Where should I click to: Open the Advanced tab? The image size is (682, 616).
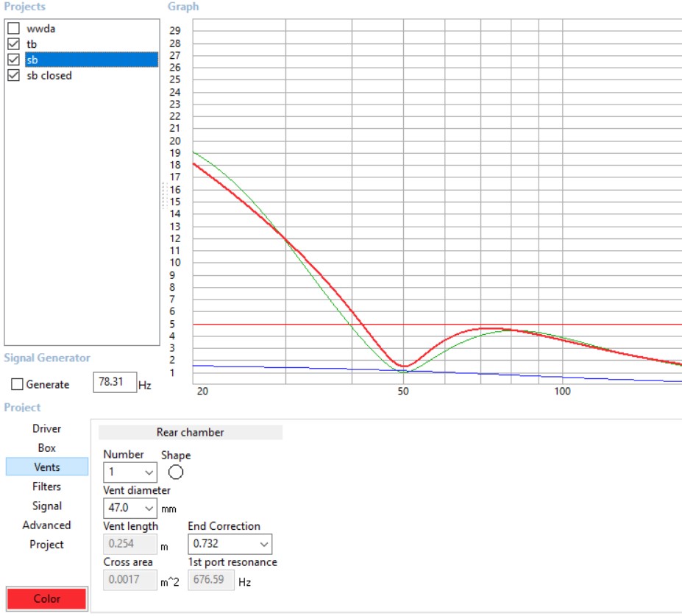click(x=47, y=525)
